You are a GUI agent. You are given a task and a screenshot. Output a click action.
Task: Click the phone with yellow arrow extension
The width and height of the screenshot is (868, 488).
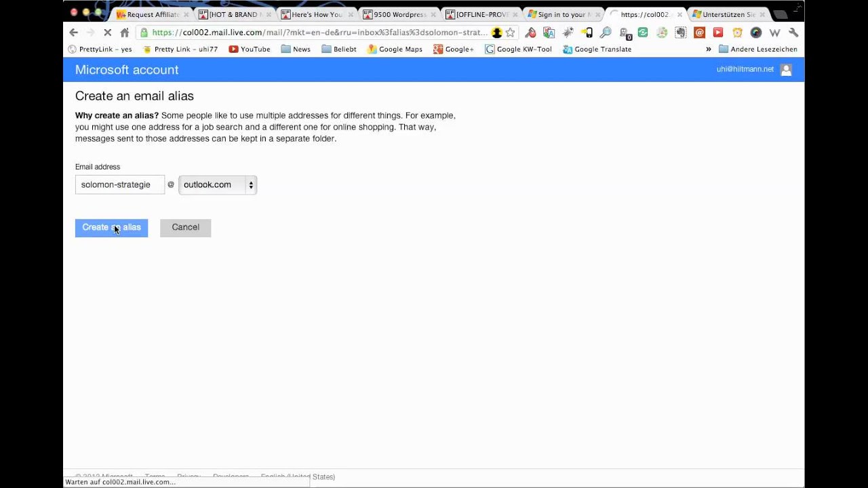587,33
